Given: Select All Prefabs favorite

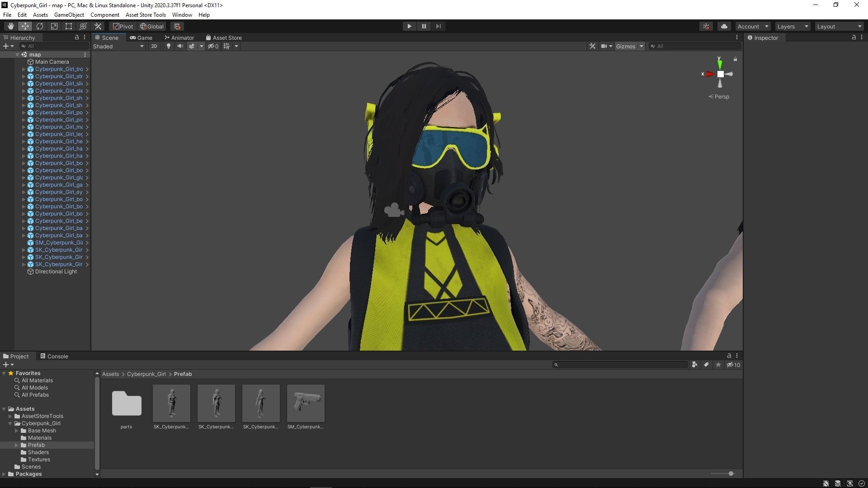Looking at the screenshot, I should click(35, 395).
